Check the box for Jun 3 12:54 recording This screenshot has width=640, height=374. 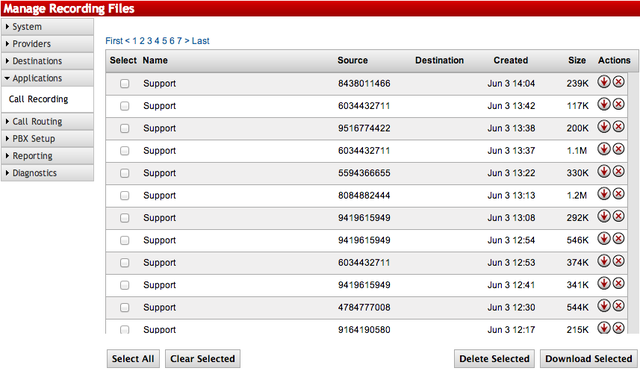click(x=124, y=240)
